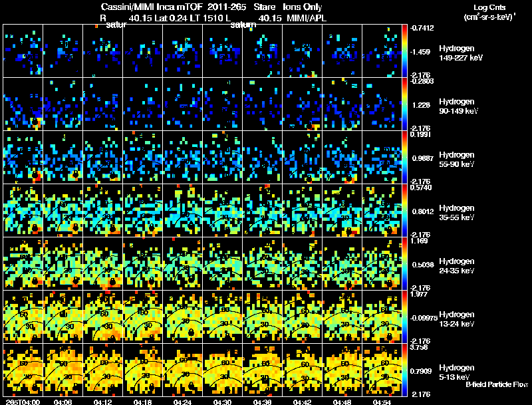Viewport: 532px width, 405px height.
Task: Click the Hydrogen 5-13 keV row label
Action: (456, 372)
